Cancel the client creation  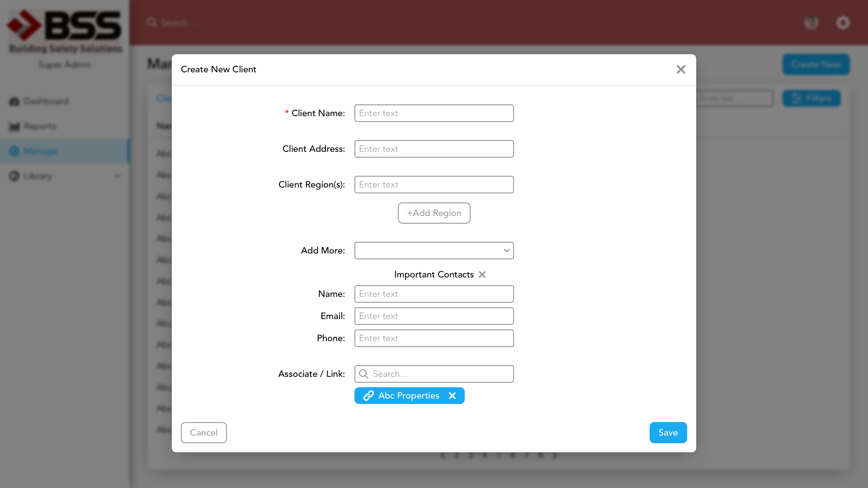pos(203,433)
